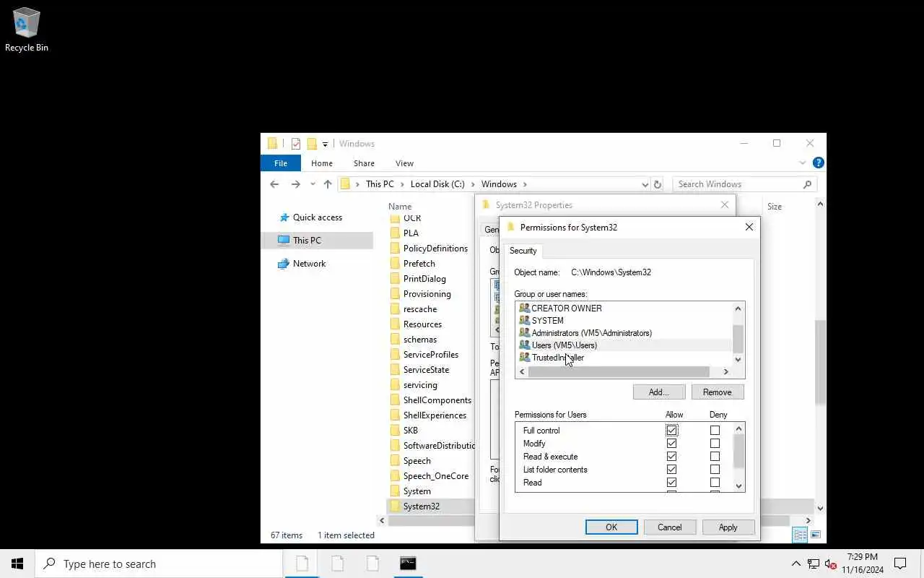Select Administrators (VM5\Administrators) in group list
924x578 pixels.
tap(591, 333)
